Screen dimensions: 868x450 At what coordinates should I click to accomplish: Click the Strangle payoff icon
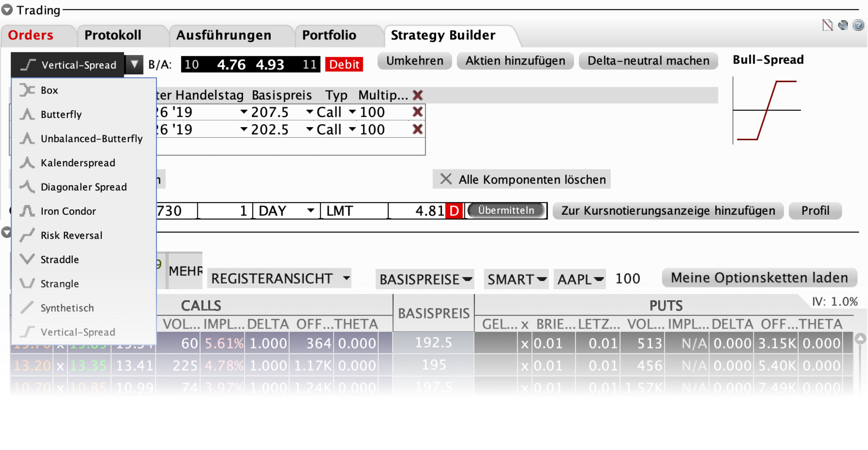27,283
